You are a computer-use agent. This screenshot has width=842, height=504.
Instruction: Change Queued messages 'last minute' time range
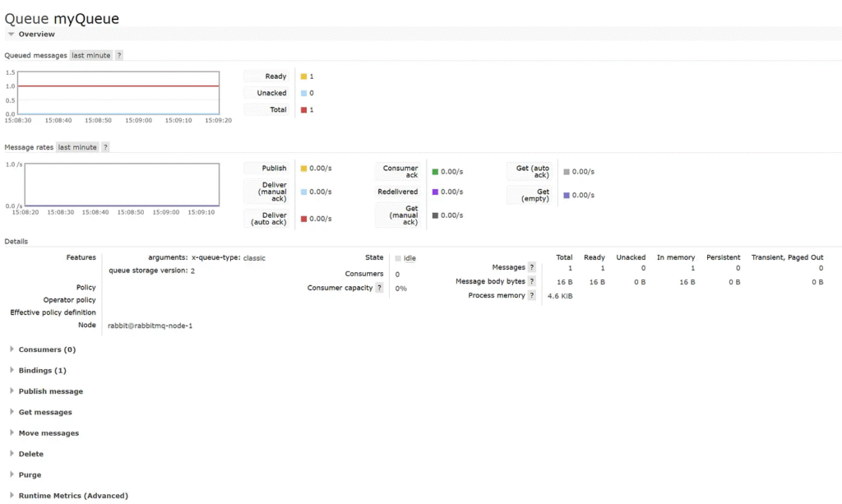[90, 55]
